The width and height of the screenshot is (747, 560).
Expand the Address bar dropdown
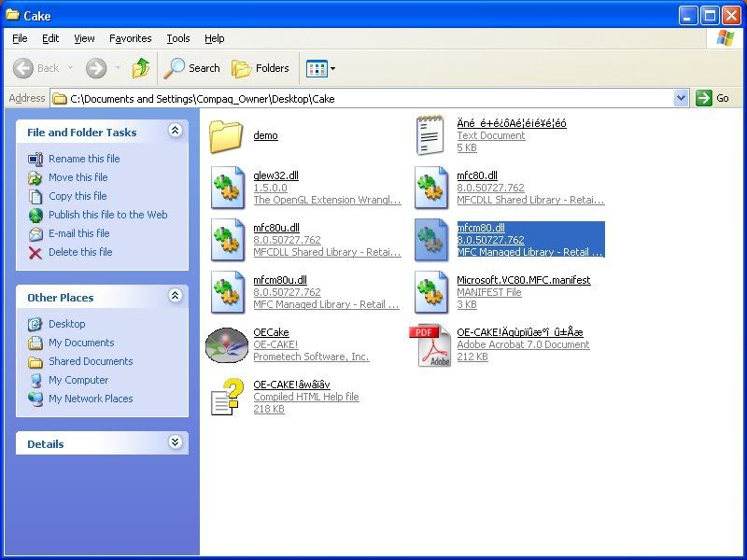(682, 99)
